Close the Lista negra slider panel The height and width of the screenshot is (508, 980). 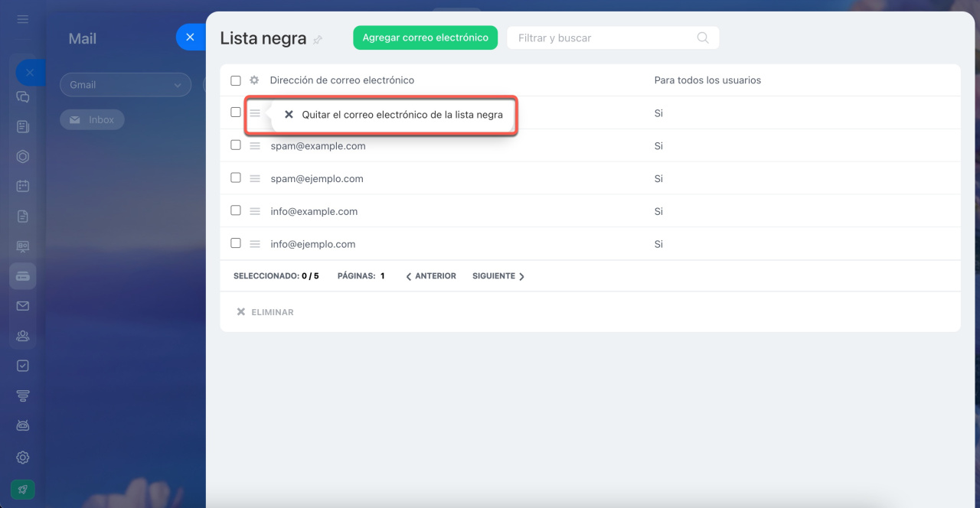tap(191, 37)
